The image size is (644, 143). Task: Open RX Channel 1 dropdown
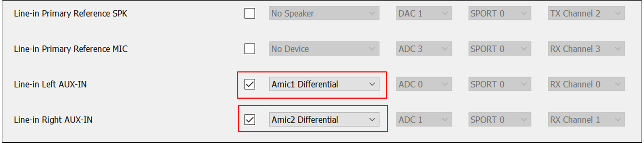[586, 120]
